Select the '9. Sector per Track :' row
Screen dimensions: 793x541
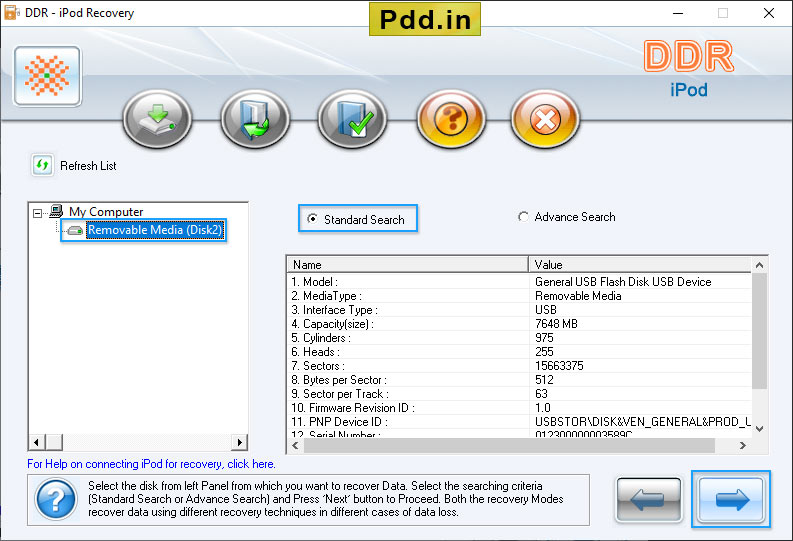point(519,394)
